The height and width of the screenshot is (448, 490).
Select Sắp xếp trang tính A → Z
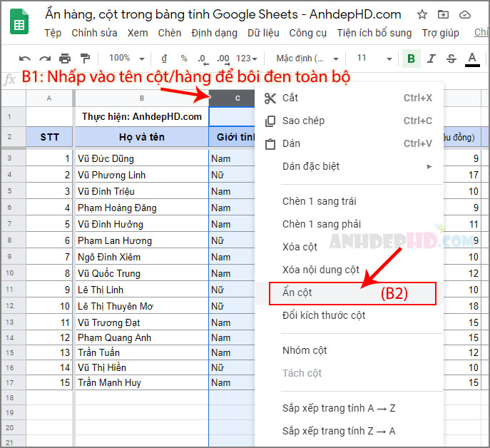[x=339, y=408]
